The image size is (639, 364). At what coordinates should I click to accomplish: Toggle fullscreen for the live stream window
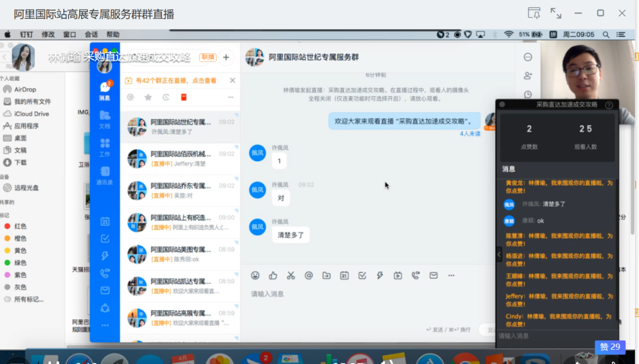click(x=556, y=13)
